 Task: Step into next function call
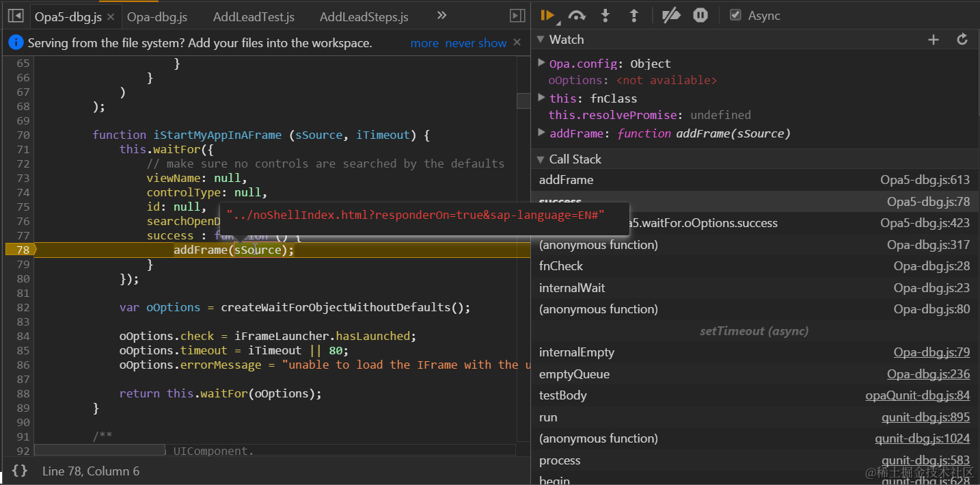coord(605,15)
